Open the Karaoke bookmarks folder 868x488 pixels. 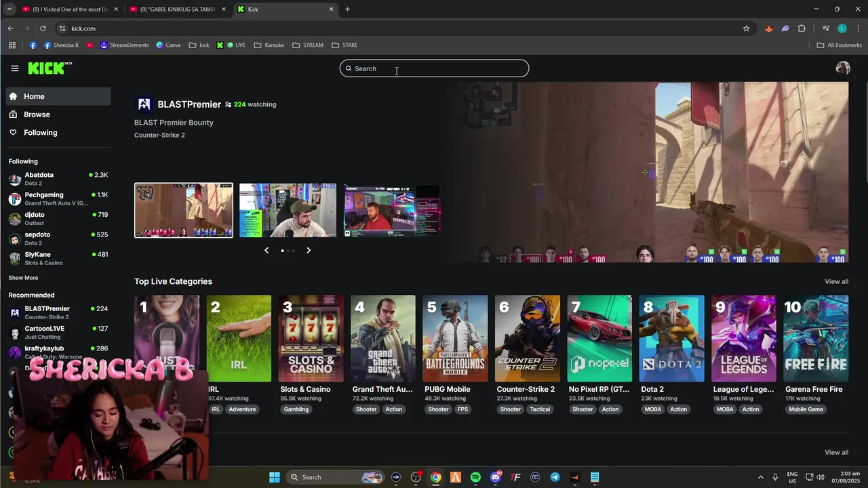click(269, 45)
